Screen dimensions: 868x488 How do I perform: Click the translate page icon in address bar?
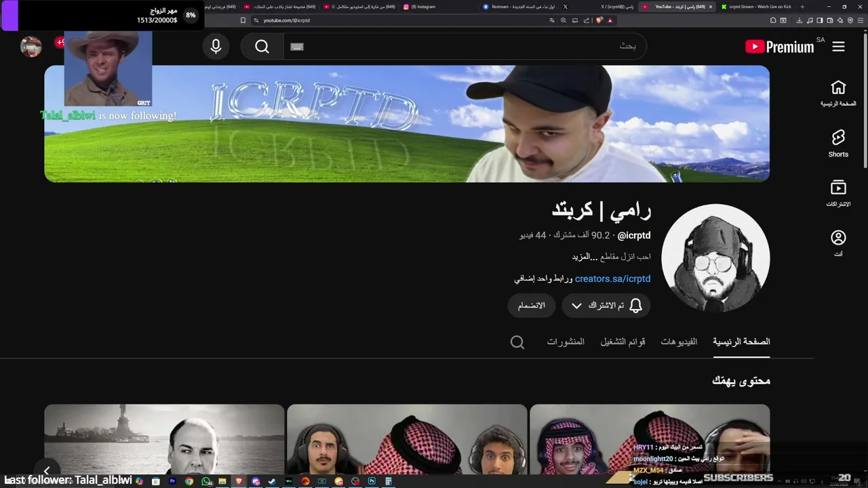(x=552, y=20)
